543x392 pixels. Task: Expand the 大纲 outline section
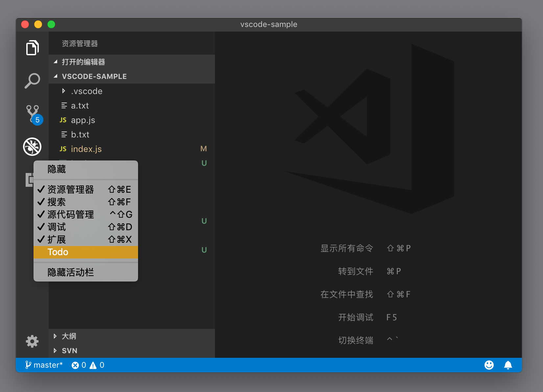[132, 336]
